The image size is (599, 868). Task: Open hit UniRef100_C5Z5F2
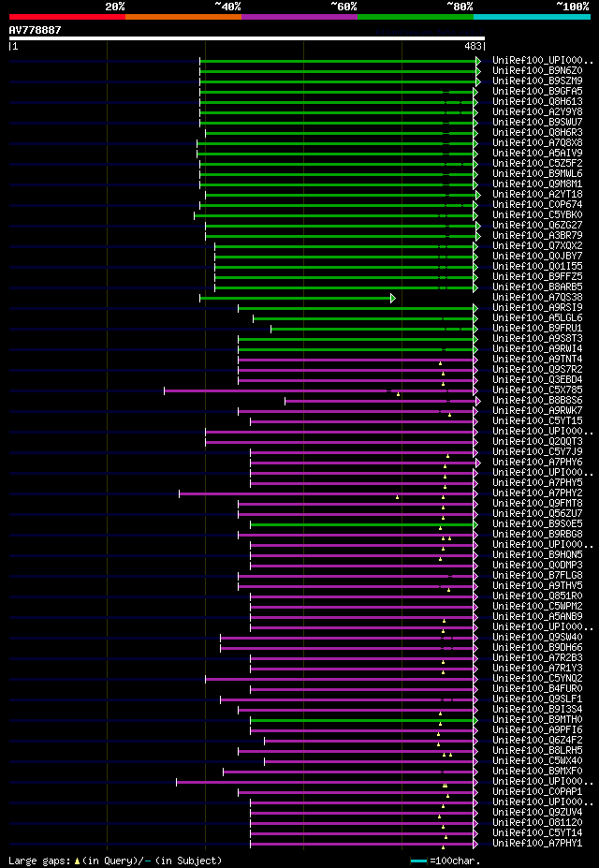click(537, 163)
